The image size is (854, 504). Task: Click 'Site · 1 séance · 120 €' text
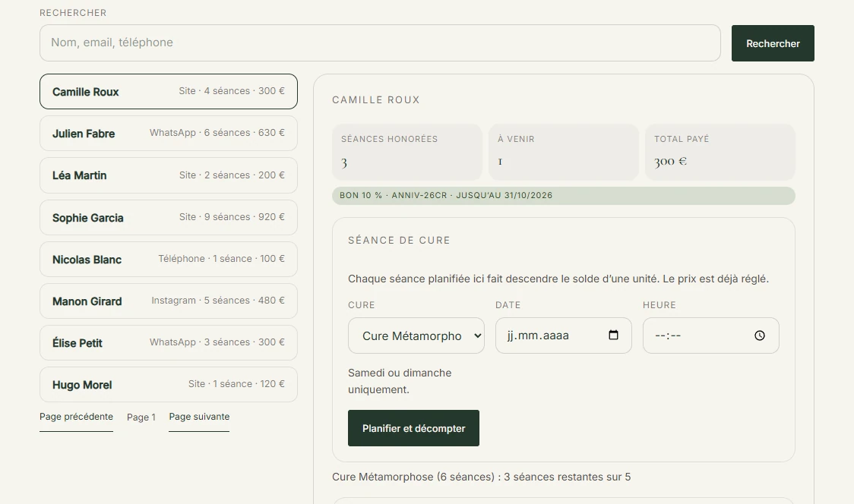[236, 384]
